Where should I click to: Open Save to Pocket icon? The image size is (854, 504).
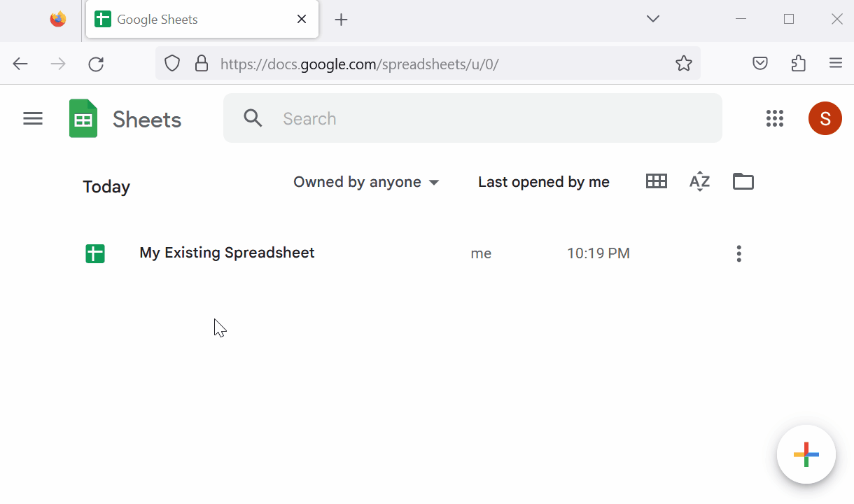pyautogui.click(x=760, y=64)
